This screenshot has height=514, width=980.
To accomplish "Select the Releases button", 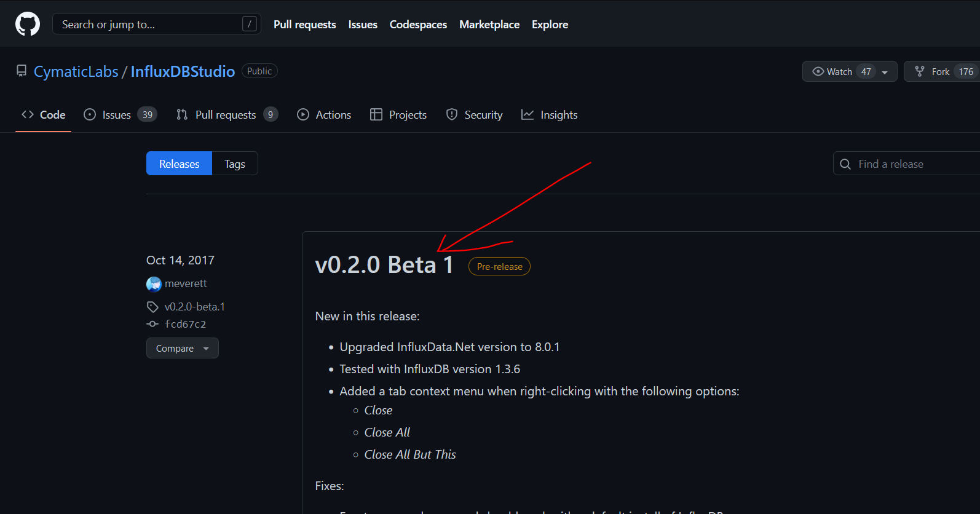I will tap(179, 164).
